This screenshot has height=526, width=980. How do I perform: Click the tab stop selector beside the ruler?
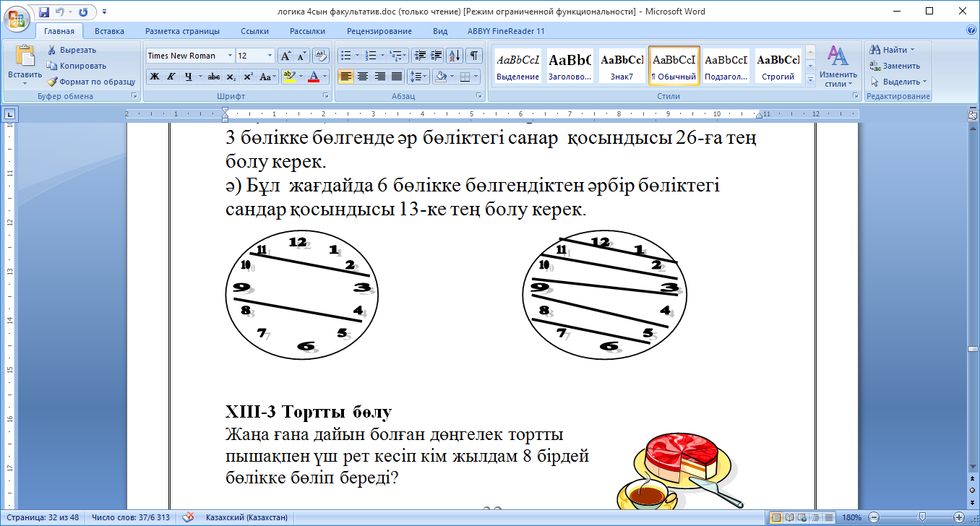(9, 113)
